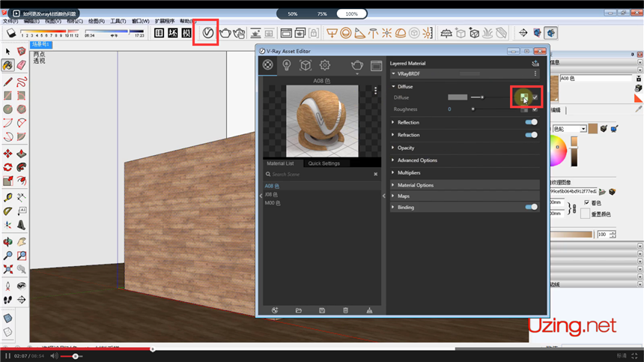
Task: Click the Diffuse color swatch
Action: 457,97
